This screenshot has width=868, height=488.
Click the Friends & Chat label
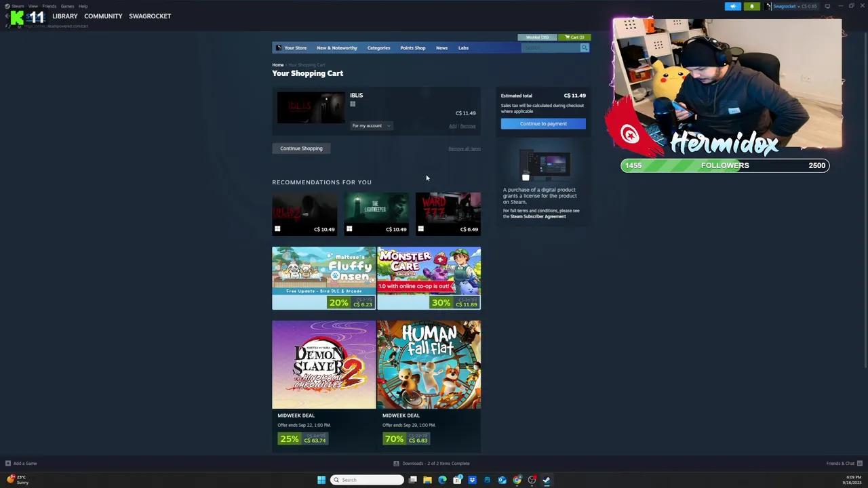click(x=840, y=464)
